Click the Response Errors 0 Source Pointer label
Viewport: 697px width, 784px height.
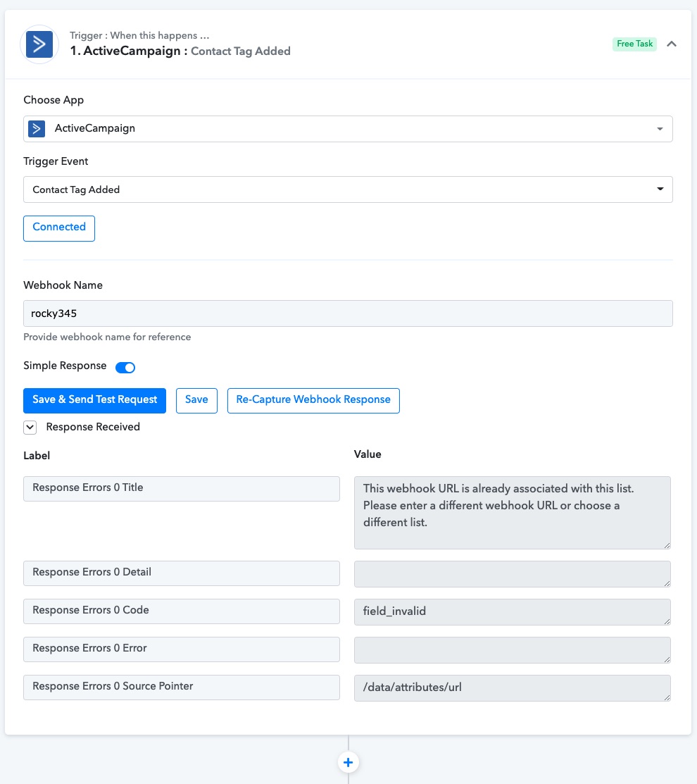point(182,687)
